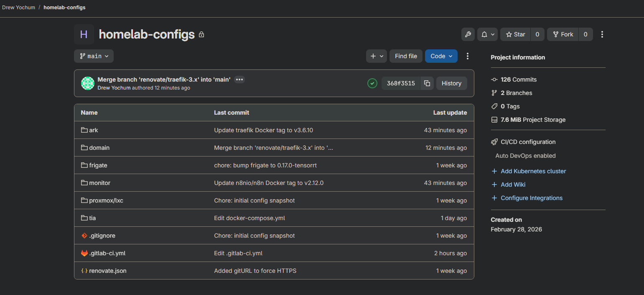Click Drew Yochum's commit author avatar
The width and height of the screenshot is (644, 295).
pyautogui.click(x=88, y=83)
